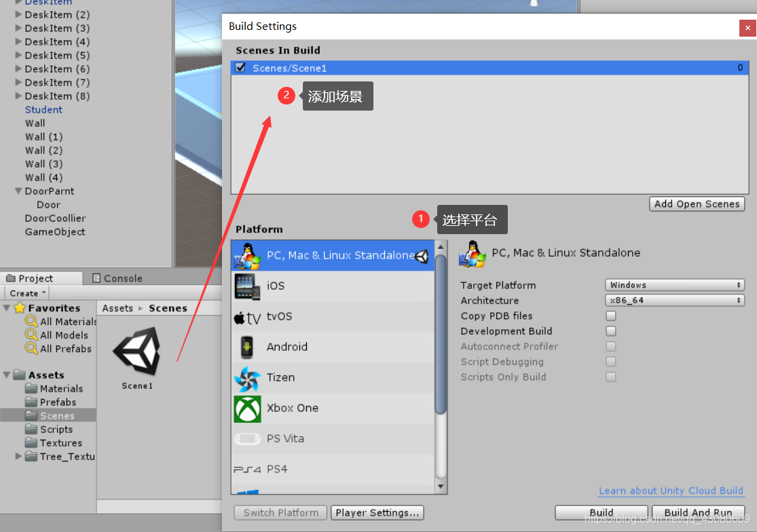Screen dimensions: 757x532
Task: Click the Prefabs folder icon
Action: (x=31, y=401)
